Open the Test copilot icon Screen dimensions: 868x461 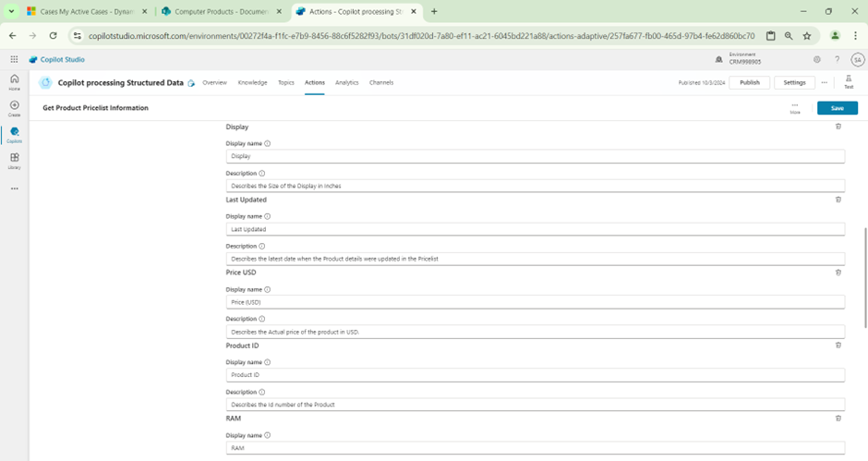849,81
